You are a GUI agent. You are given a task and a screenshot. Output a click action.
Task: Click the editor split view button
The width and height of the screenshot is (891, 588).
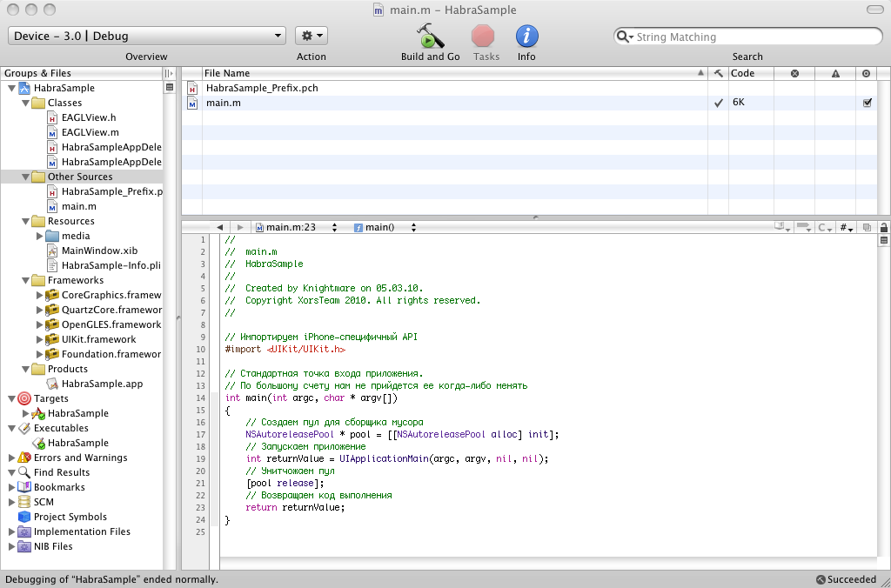pos(884,240)
